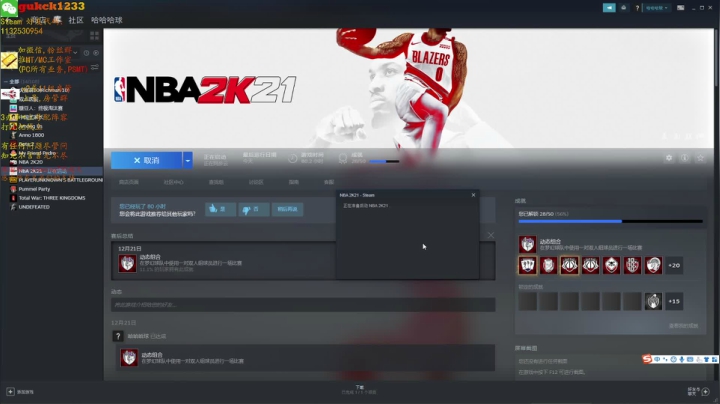This screenshot has height=404, width=720.
Task: Click the third highlighted basketball achievement icon
Action: (569, 265)
